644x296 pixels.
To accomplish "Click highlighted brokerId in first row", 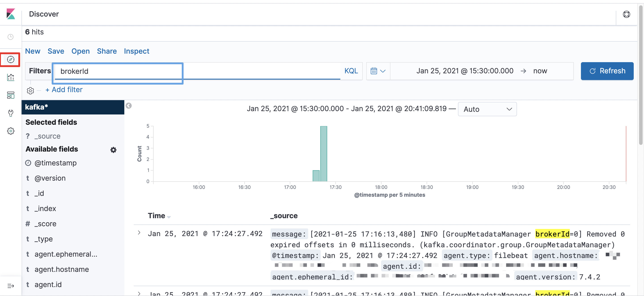I will [552, 234].
